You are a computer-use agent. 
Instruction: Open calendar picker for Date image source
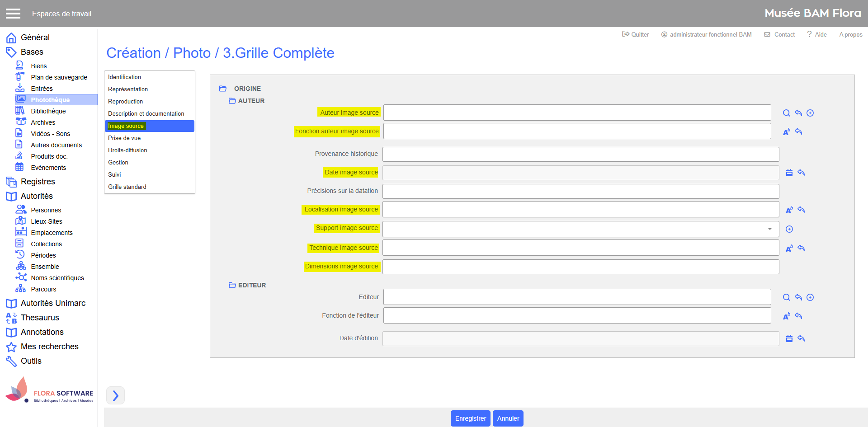(789, 173)
